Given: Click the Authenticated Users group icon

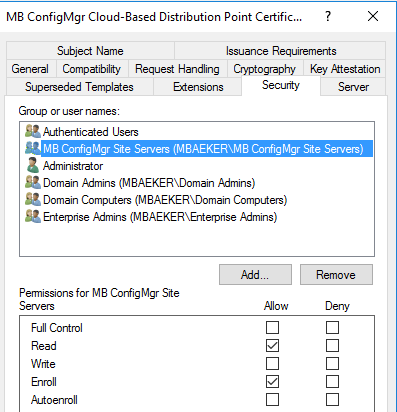Looking at the screenshot, I should (x=33, y=131).
